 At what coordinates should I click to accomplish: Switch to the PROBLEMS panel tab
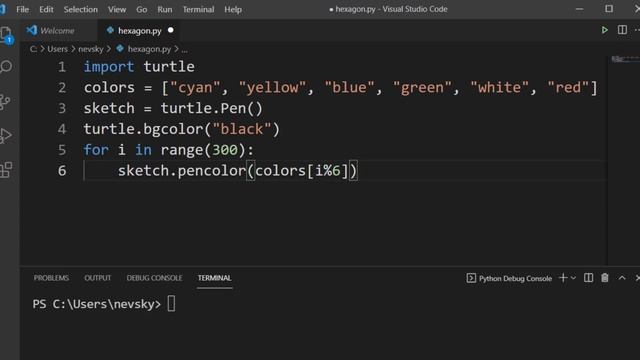coord(51,278)
